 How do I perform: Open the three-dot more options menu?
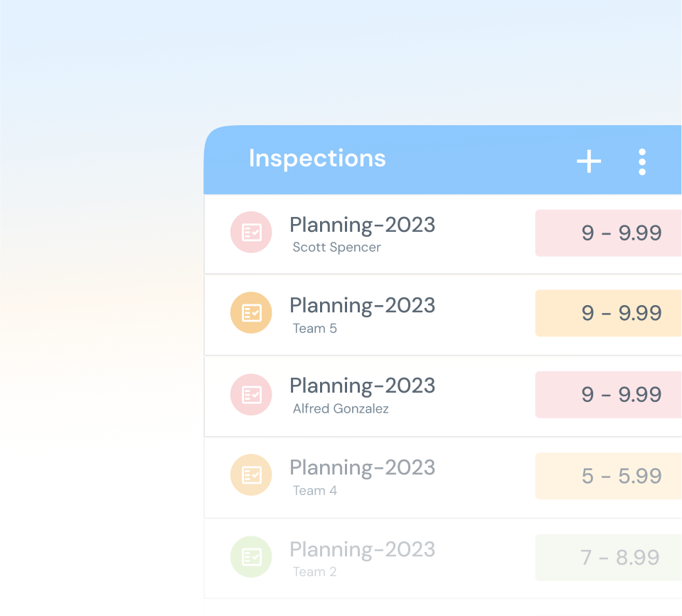point(642,162)
